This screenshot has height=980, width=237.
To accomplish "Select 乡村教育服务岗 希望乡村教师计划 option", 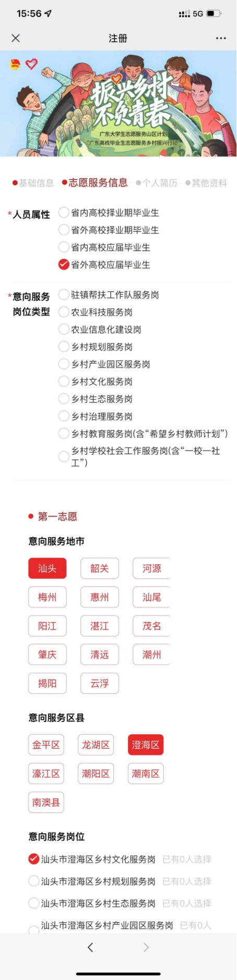I will pyautogui.click(x=143, y=434).
